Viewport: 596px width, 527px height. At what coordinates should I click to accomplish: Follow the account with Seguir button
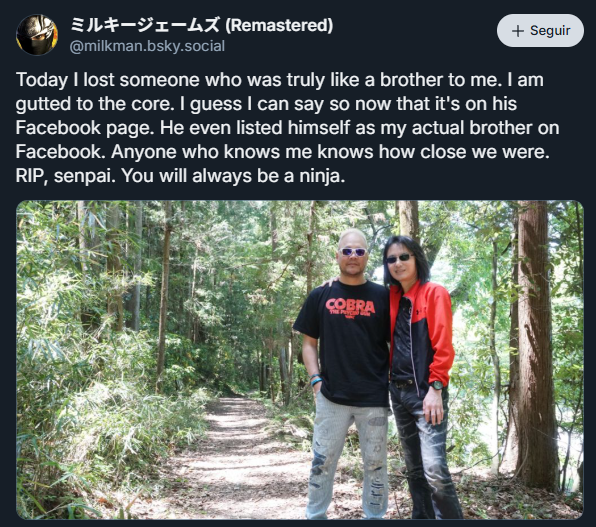point(540,30)
